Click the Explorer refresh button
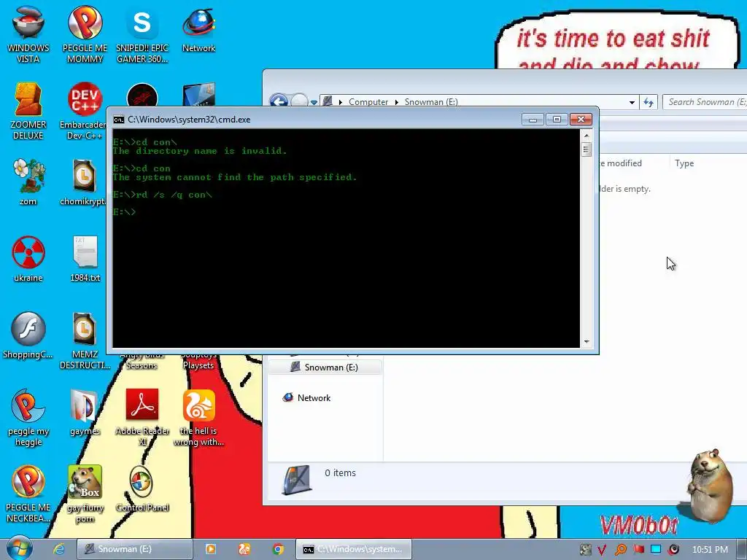Screen dimensions: 747x560 click(649, 102)
